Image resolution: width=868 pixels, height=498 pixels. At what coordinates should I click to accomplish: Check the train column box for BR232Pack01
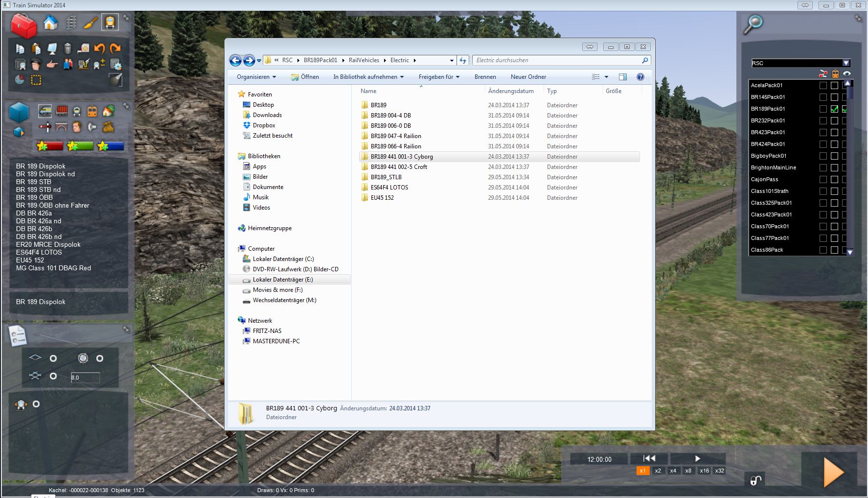click(x=834, y=120)
